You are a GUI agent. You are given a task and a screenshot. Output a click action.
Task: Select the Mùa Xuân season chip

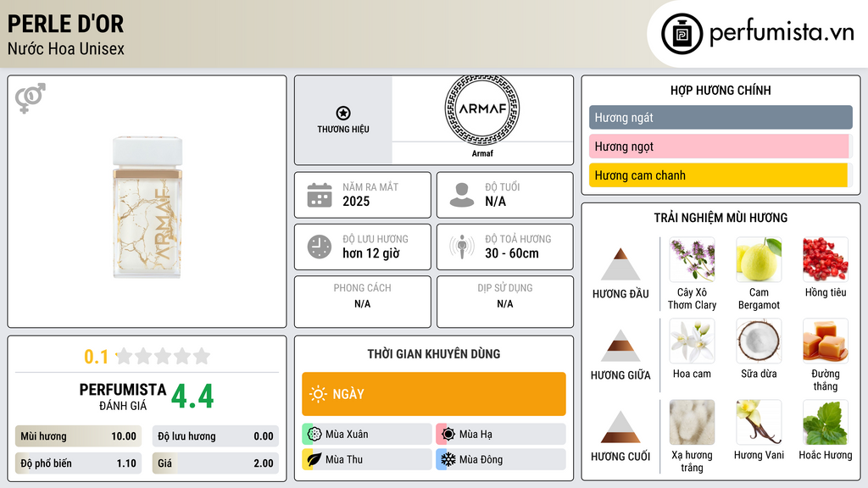tap(367, 435)
